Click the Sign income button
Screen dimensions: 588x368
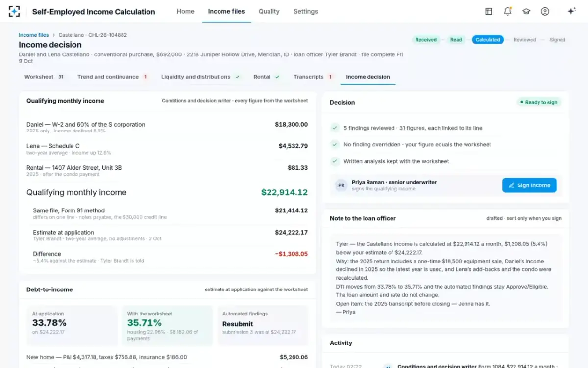[x=529, y=185]
